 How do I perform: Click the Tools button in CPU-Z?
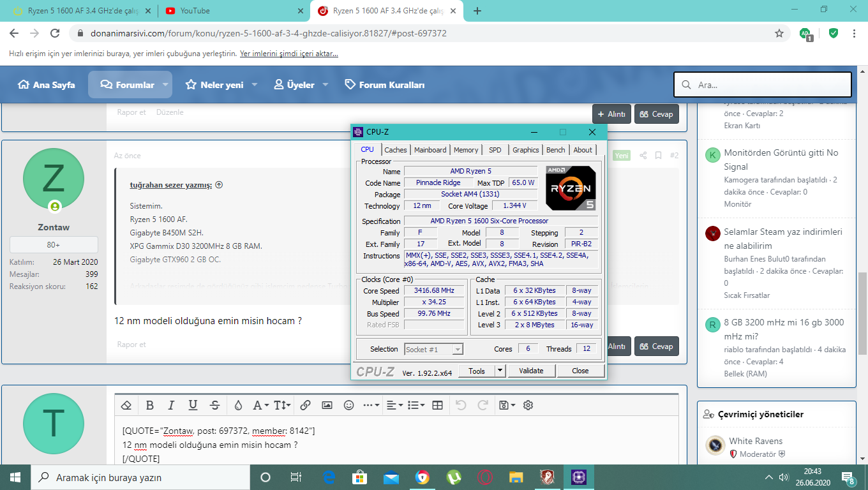pyautogui.click(x=477, y=371)
